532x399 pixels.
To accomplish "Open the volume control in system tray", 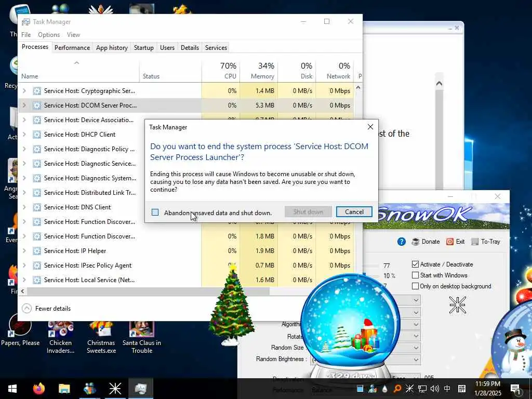I will (434, 389).
